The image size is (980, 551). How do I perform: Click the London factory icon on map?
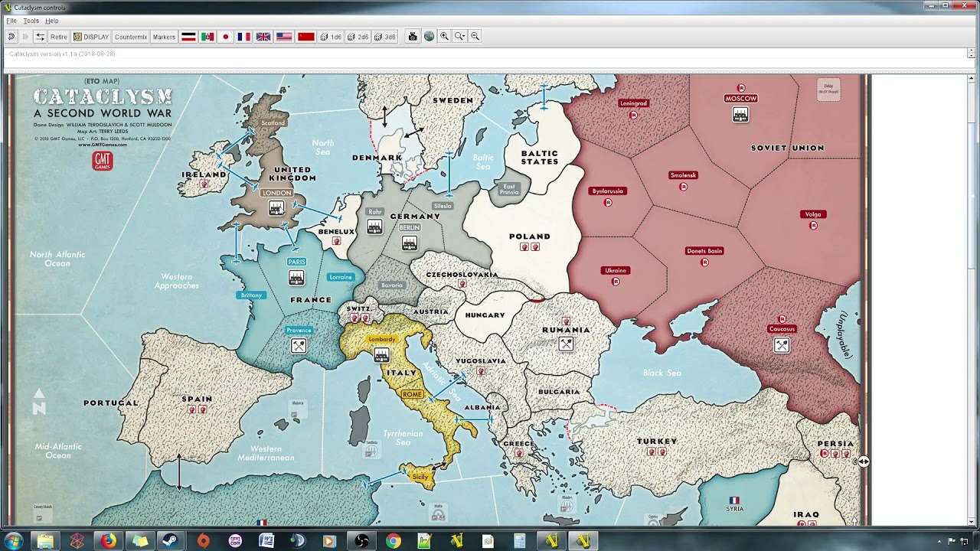click(x=276, y=208)
